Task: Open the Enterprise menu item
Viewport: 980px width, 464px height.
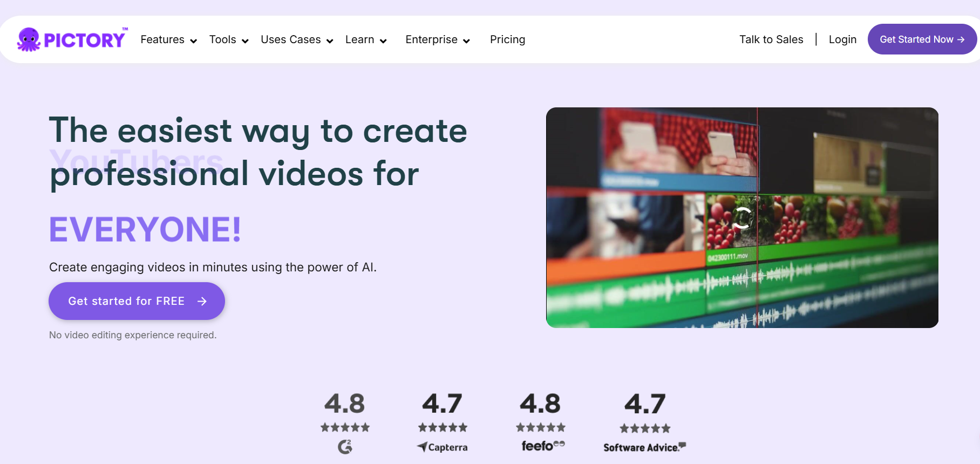Action: pos(431,39)
